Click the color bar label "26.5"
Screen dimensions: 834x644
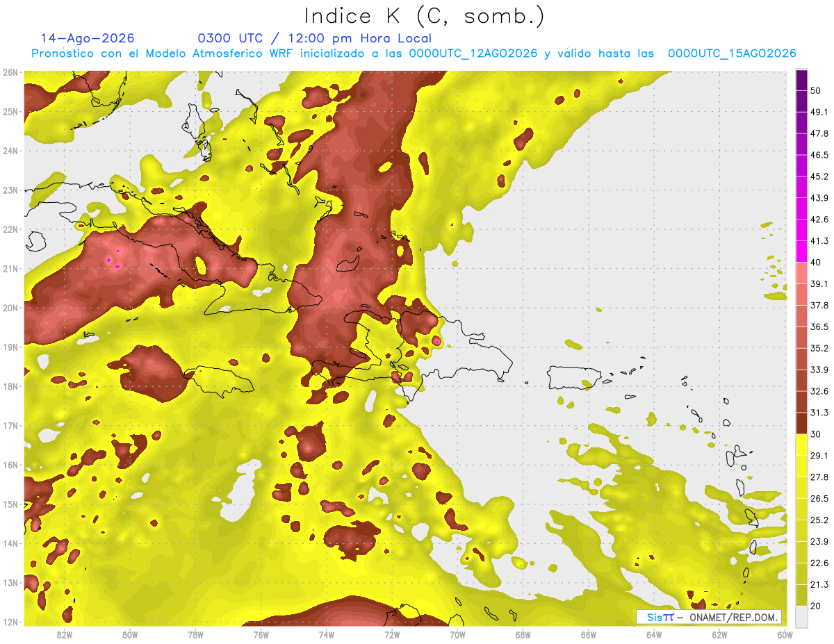point(819,499)
